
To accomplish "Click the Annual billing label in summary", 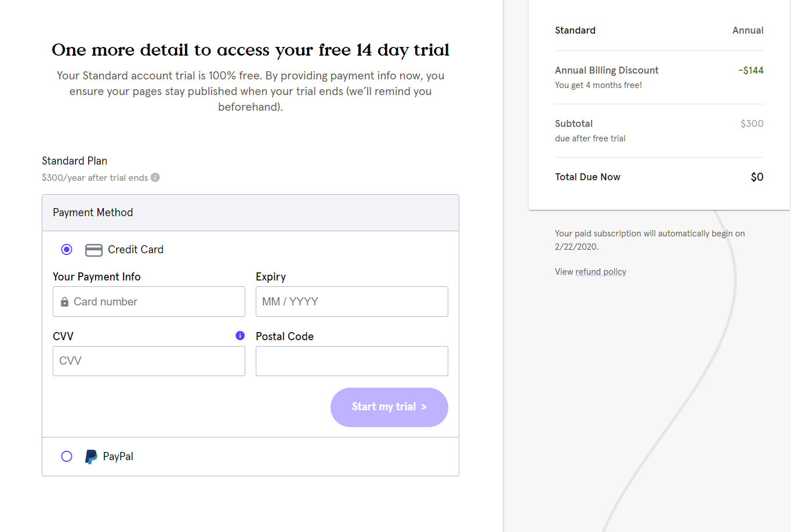I will click(x=748, y=31).
